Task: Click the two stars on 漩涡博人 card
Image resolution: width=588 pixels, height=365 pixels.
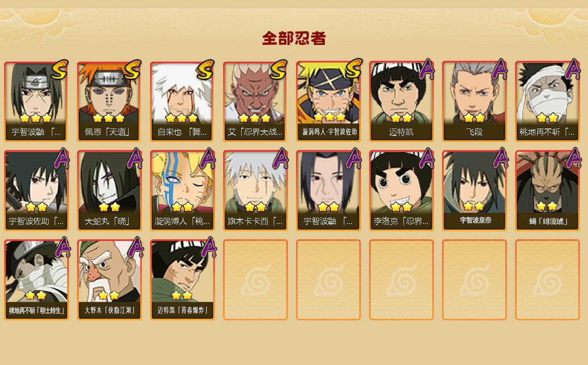Action: tap(182, 207)
